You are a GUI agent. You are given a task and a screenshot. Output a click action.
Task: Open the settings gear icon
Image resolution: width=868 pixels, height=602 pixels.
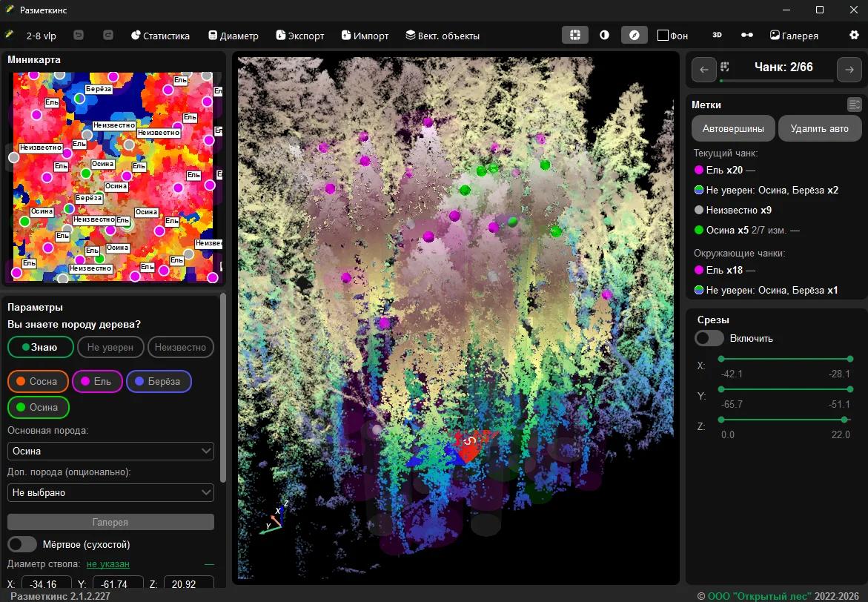tap(854, 35)
